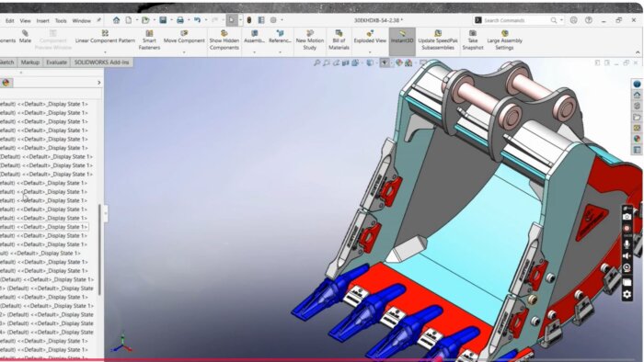Open dropdown under Linear Component Pattern
The width and height of the screenshot is (644, 362).
[x=105, y=52]
